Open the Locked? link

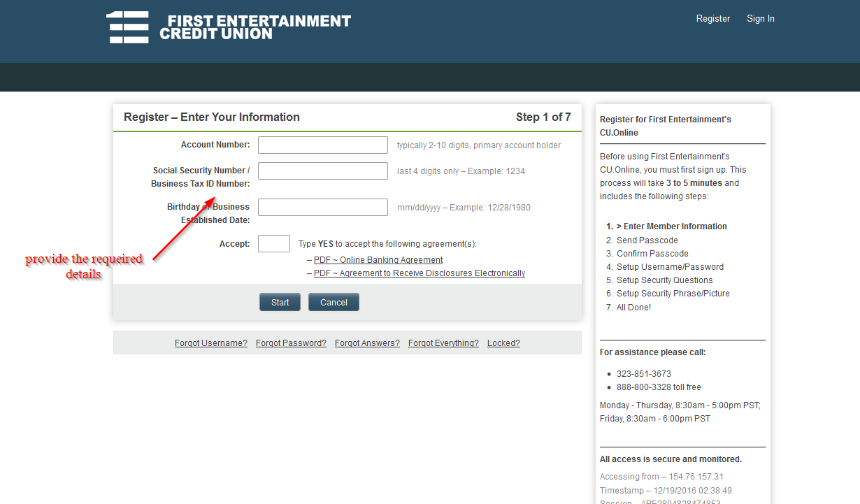[503, 343]
